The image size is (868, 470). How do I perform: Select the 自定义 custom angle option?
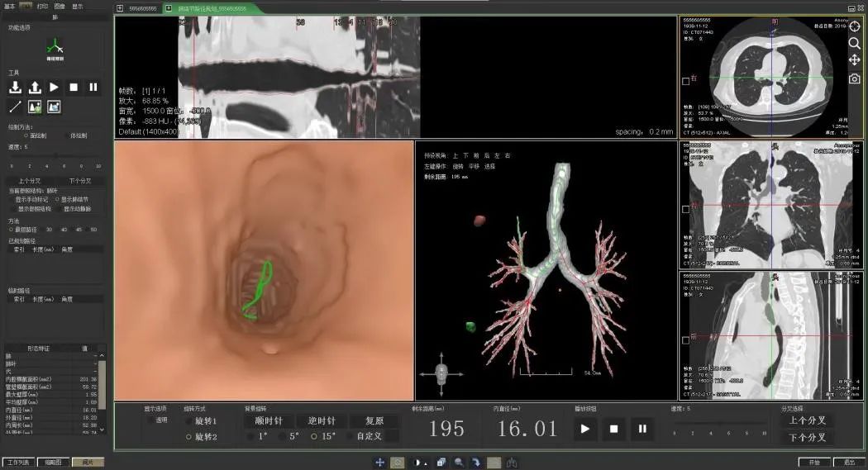(366, 436)
